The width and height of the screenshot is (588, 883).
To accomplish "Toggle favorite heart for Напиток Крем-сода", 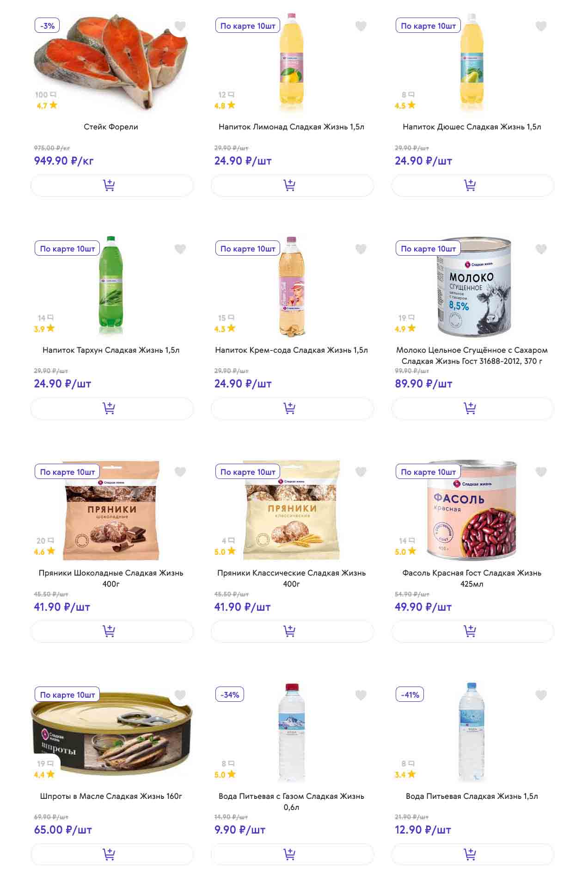I will (361, 249).
